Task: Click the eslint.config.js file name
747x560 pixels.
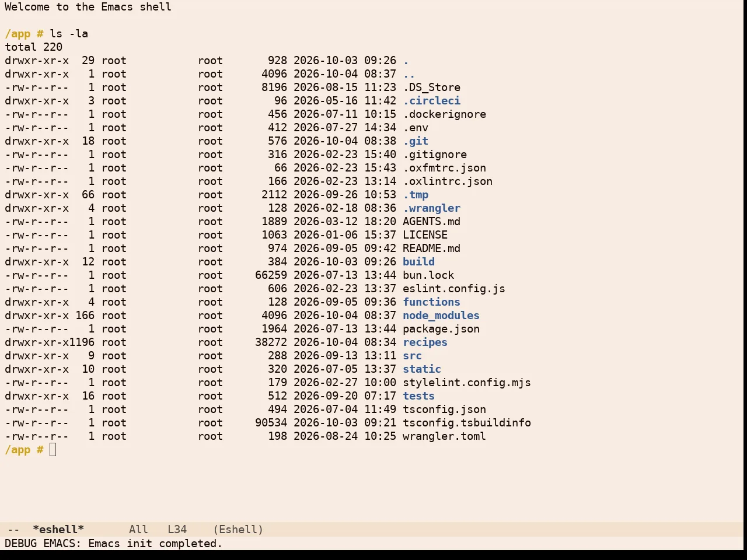Action: click(454, 289)
